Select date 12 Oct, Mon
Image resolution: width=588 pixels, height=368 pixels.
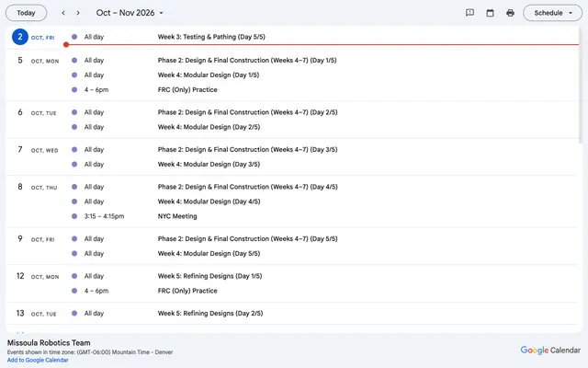coord(20,276)
